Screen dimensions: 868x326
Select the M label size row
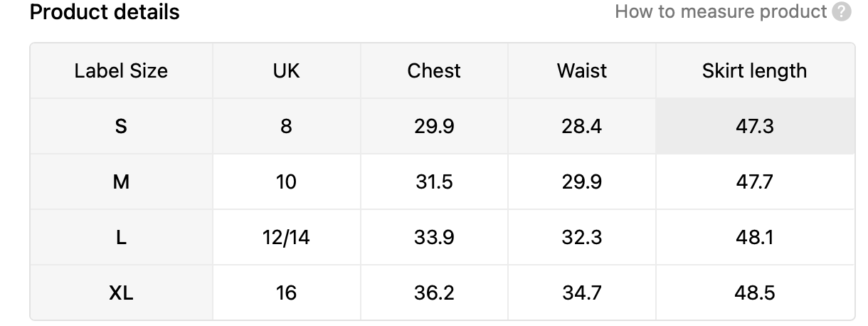click(x=121, y=182)
